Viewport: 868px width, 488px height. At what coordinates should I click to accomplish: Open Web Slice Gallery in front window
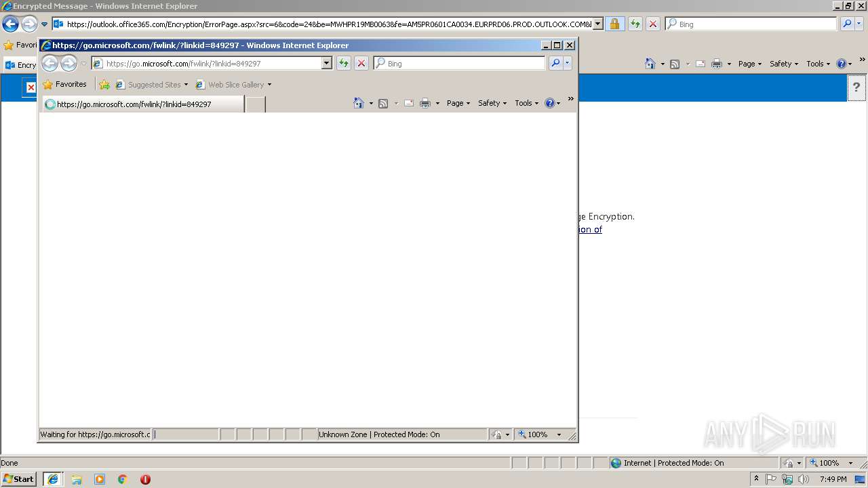pos(233,85)
